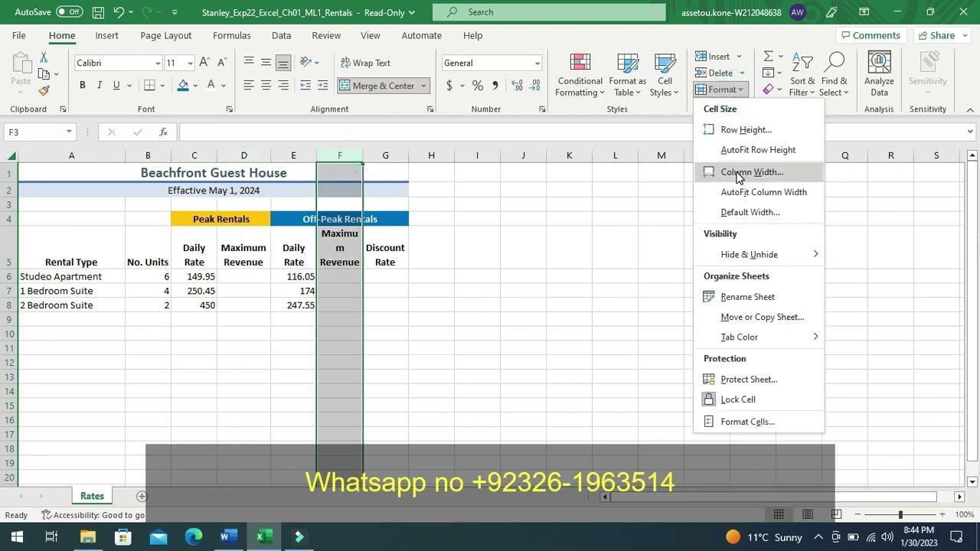Click the Font Color letter A icon
The height and width of the screenshot is (551, 980).
click(212, 86)
